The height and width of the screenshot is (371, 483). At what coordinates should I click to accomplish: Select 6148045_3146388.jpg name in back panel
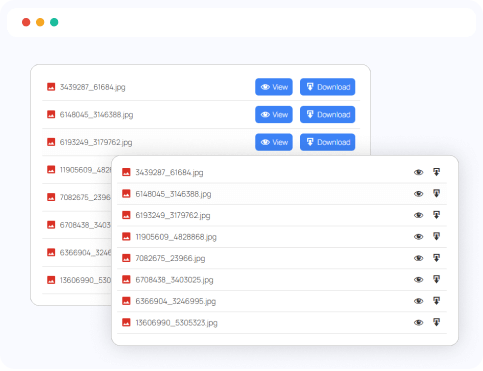(96, 115)
